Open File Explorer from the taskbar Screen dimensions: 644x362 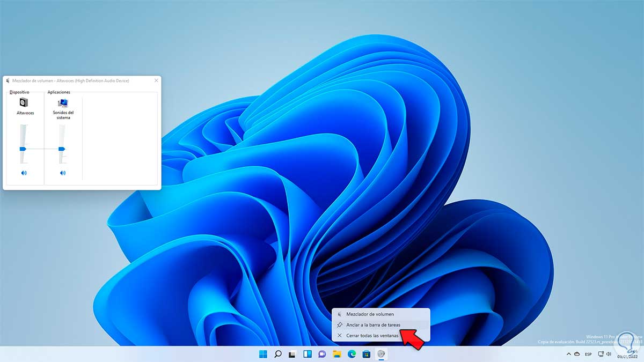(337, 354)
